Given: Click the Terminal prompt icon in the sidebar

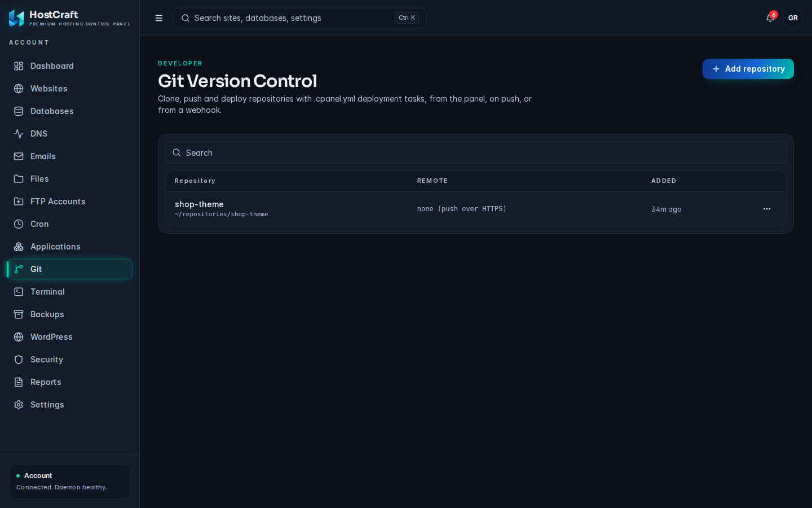Looking at the screenshot, I should point(19,292).
